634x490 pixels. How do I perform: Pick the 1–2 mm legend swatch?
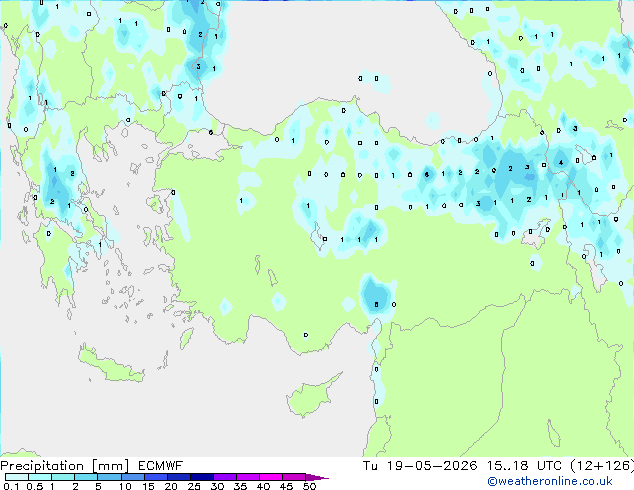63,477
